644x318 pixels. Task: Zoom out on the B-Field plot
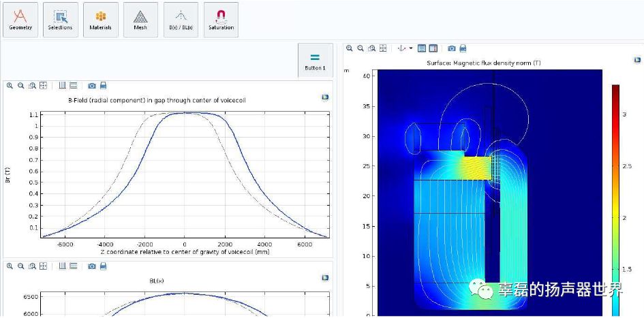(x=21, y=86)
